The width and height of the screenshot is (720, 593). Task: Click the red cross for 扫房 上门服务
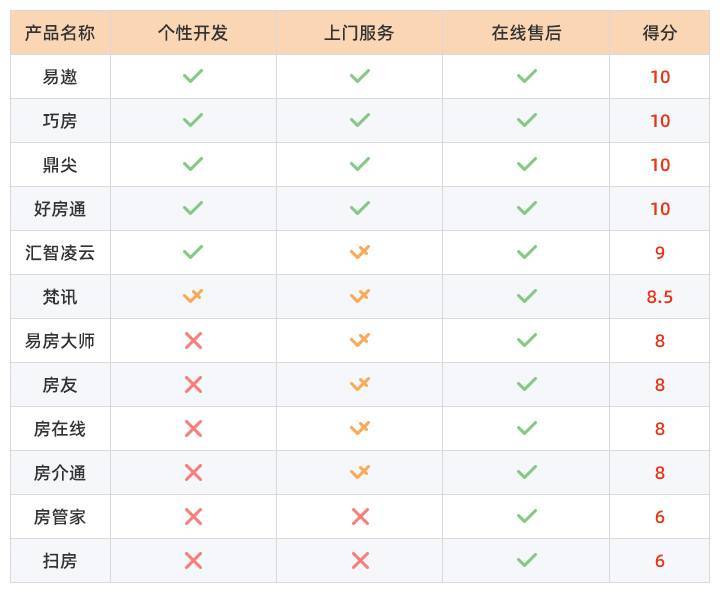point(360,560)
